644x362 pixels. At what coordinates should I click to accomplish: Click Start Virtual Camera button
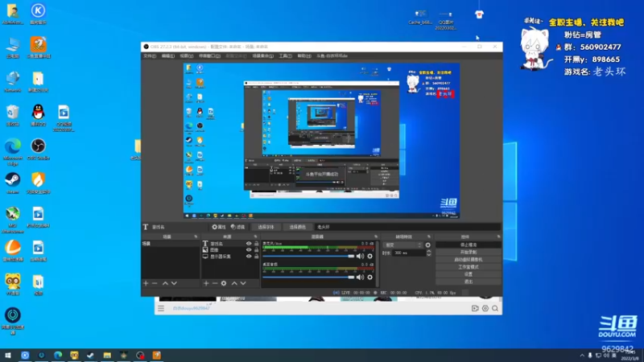[469, 259]
